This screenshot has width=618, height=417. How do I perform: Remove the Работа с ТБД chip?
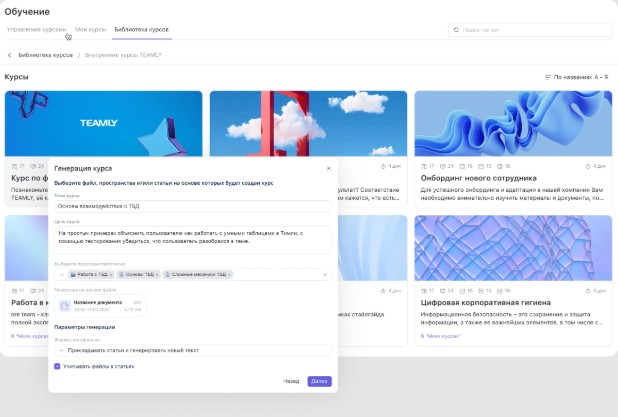pos(111,275)
